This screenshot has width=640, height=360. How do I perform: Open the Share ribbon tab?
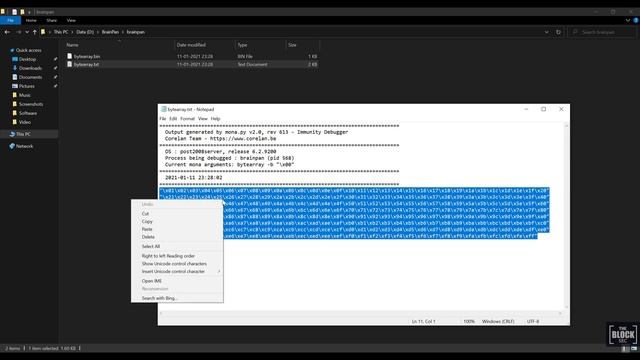coord(51,20)
